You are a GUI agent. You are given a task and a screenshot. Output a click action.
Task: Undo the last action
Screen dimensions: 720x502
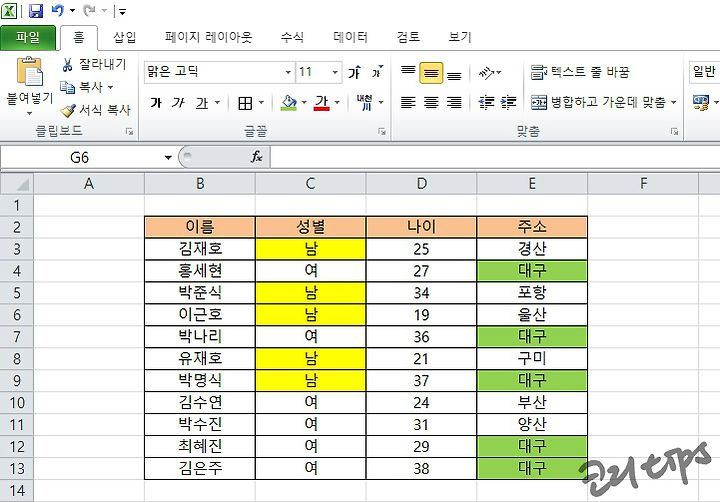57,10
